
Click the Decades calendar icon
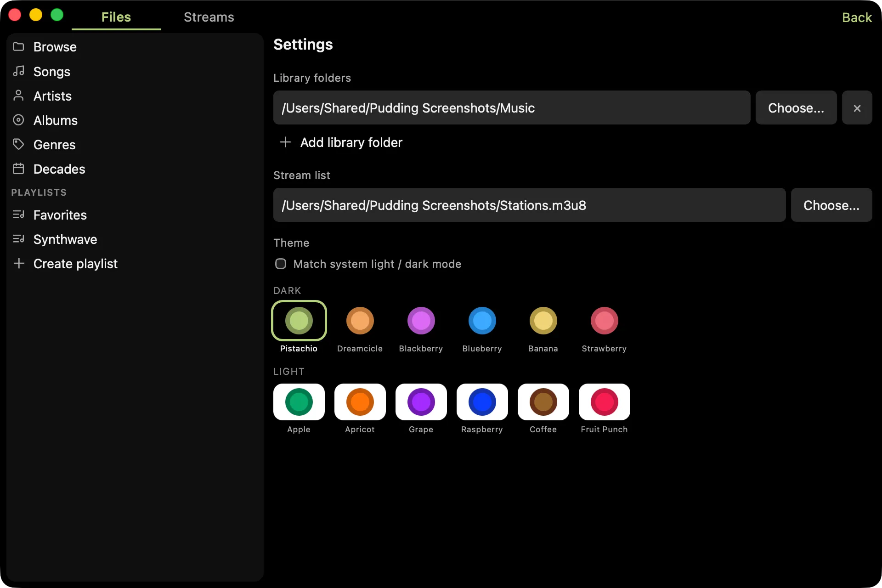tap(18, 169)
